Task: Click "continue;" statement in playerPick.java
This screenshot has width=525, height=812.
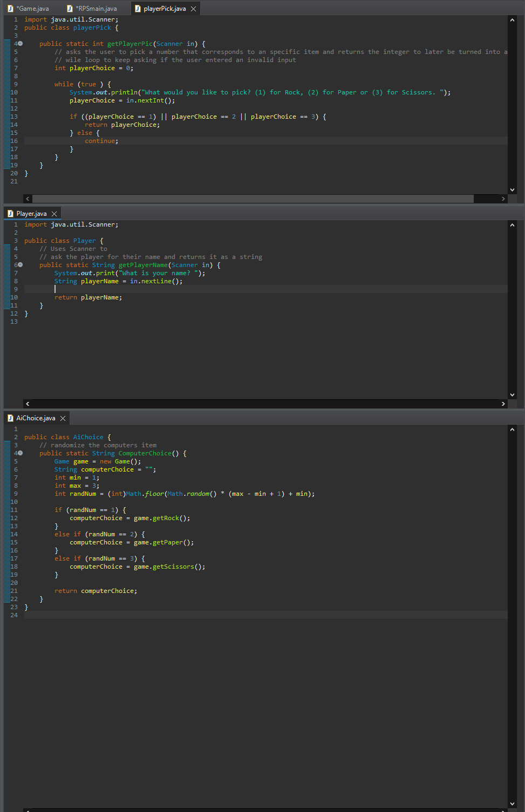Action: click(101, 141)
